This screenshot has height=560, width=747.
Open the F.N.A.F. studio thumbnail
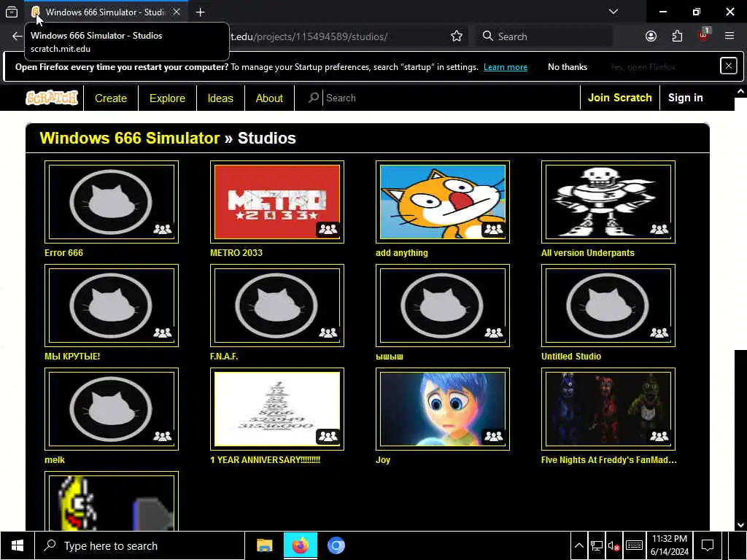coord(276,306)
